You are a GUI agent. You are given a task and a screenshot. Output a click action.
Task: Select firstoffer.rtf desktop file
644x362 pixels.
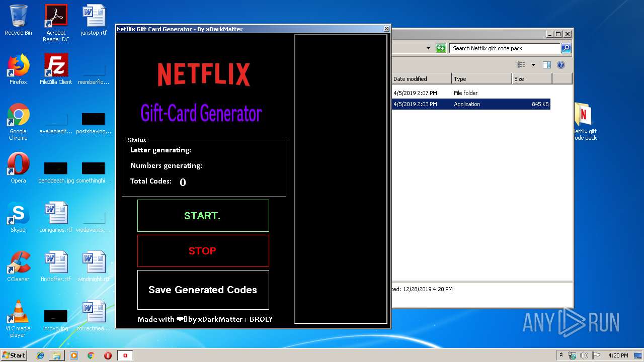(x=56, y=266)
